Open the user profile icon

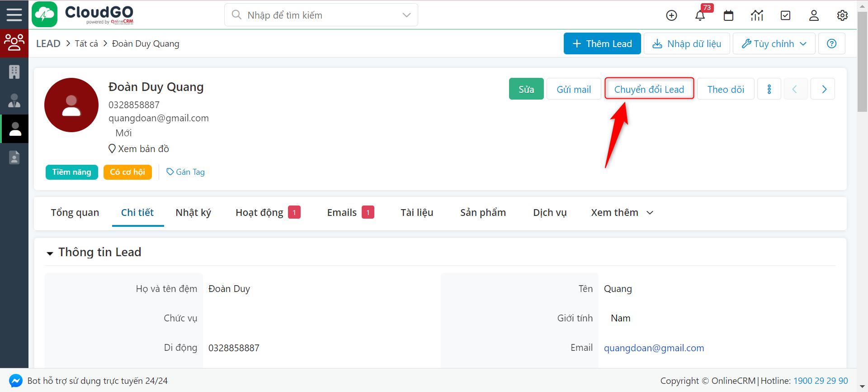[x=814, y=15]
